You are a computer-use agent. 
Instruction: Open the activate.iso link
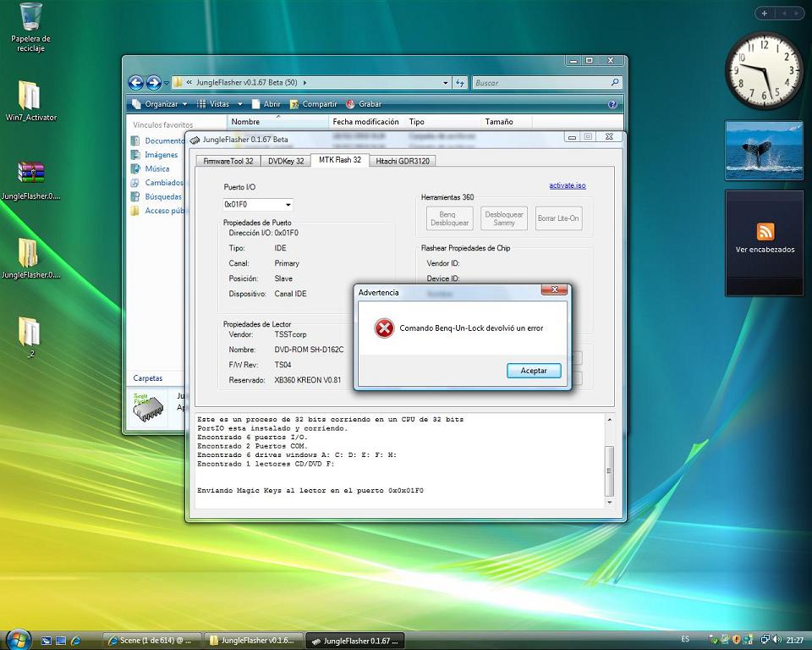point(567,185)
